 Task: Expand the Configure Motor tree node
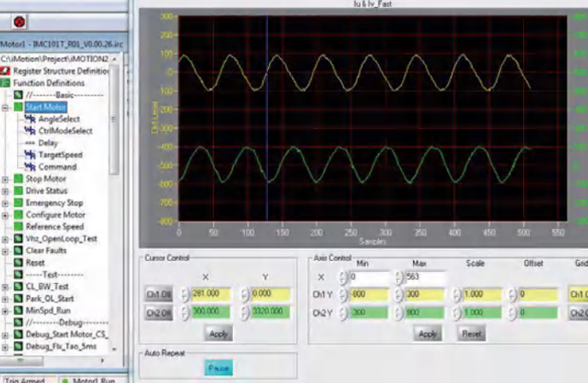pyautogui.click(x=5, y=216)
